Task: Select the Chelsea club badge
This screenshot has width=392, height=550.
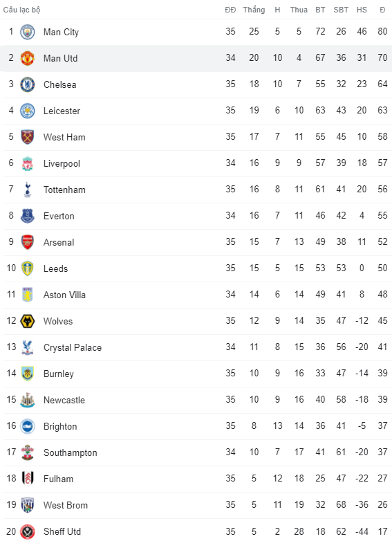Action: (28, 84)
